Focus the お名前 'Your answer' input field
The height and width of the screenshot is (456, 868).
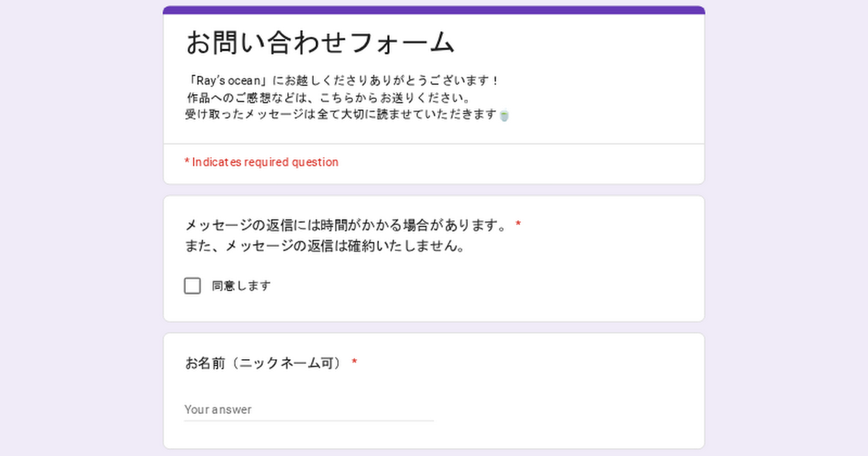coord(309,409)
